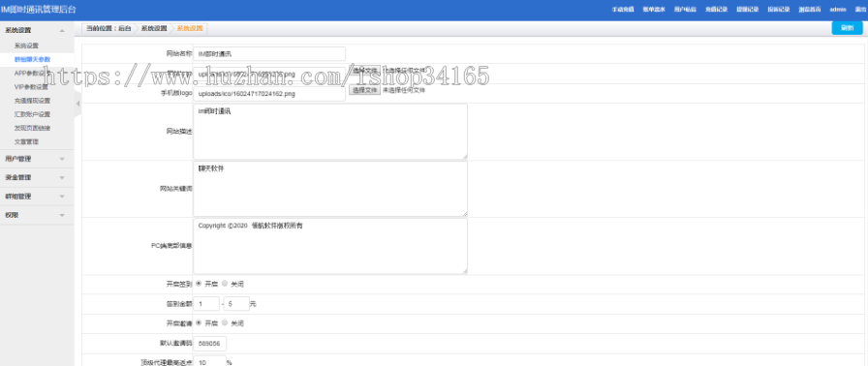Collapse the sidebar with the left arrow handle

coord(77,104)
